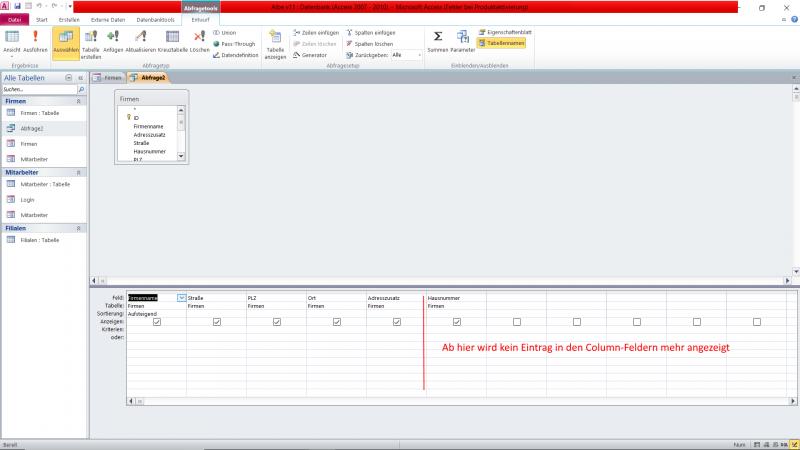Click the Suchen search field
Viewport: 800px width, 450px height.
point(39,89)
